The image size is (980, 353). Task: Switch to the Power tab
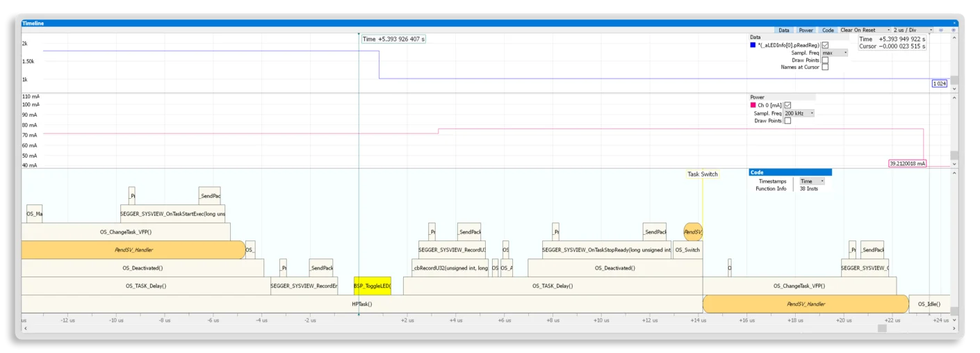click(x=806, y=31)
